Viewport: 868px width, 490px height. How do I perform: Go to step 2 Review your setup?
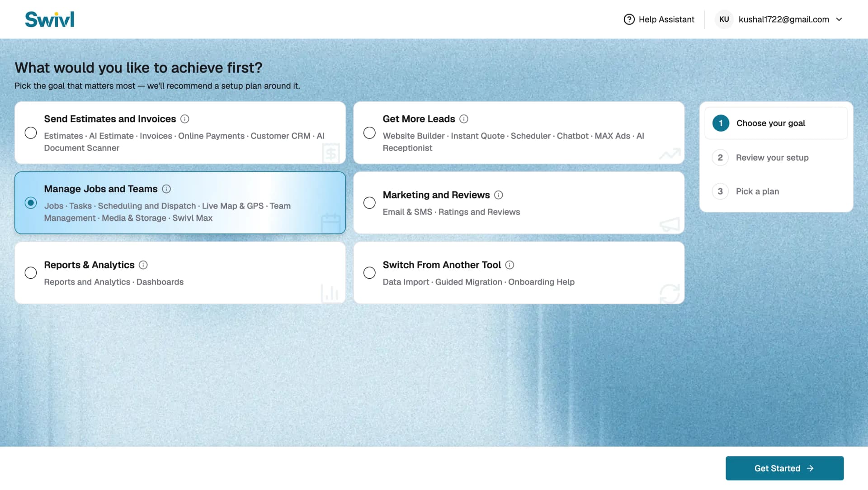pyautogui.click(x=776, y=157)
